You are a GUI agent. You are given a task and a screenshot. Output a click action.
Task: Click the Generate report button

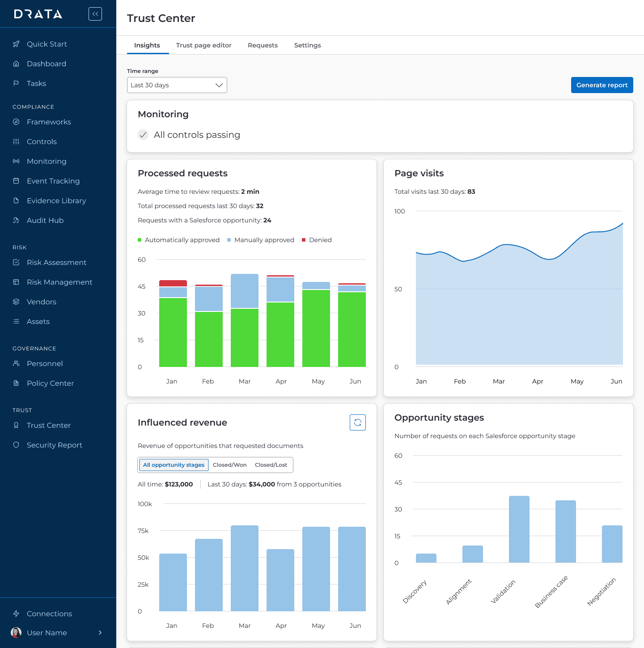point(602,85)
